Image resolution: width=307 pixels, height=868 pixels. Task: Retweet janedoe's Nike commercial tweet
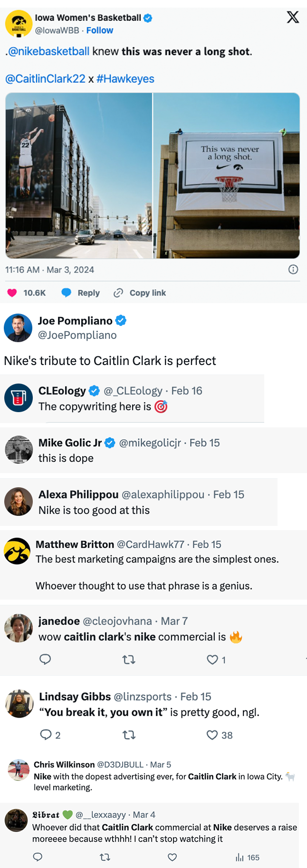[x=129, y=660]
